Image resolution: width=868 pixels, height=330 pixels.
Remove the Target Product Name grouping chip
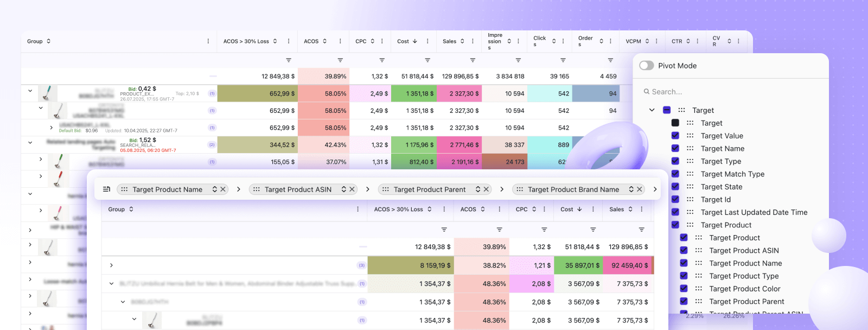(223, 189)
